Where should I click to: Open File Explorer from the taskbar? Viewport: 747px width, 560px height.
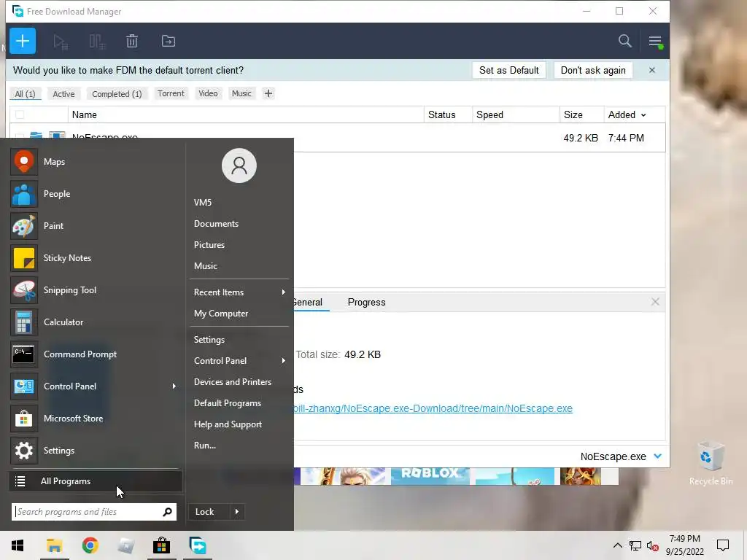tap(54, 545)
